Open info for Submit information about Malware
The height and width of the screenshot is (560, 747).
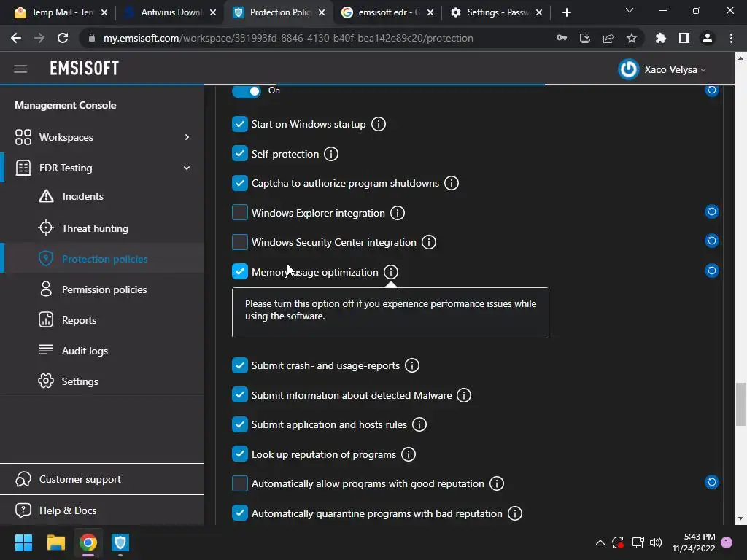pos(464,395)
